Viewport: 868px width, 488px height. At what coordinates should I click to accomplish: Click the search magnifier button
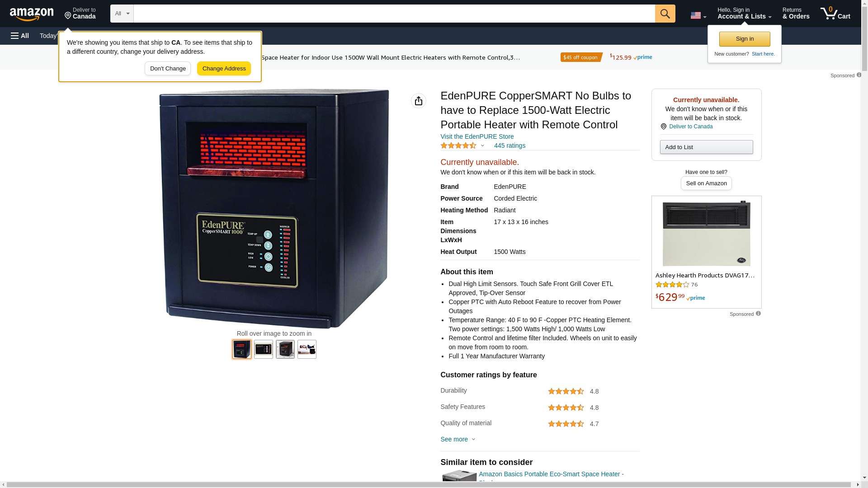[x=665, y=14]
